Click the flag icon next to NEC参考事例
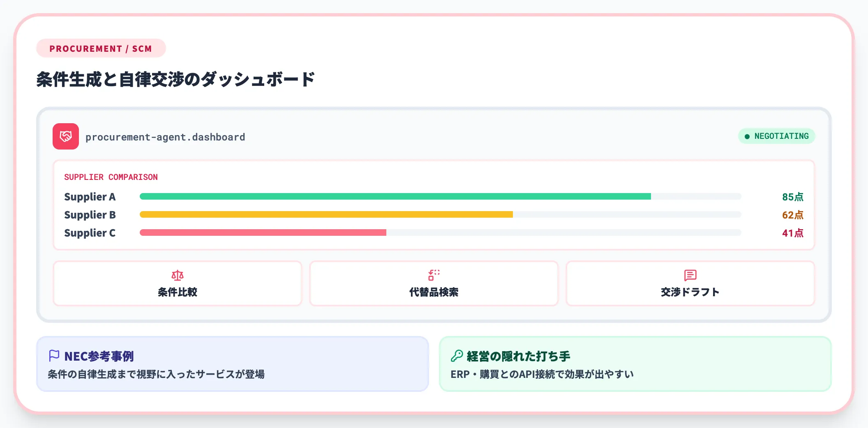 [54, 356]
